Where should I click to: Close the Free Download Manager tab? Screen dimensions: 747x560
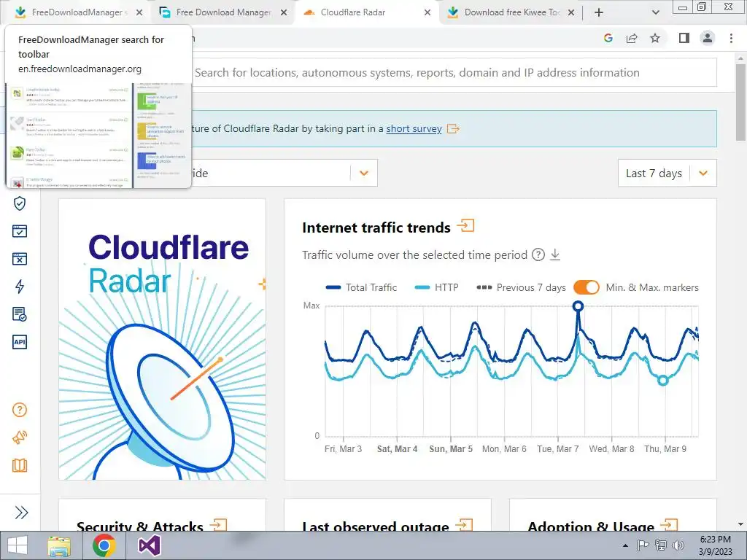pyautogui.click(x=284, y=12)
